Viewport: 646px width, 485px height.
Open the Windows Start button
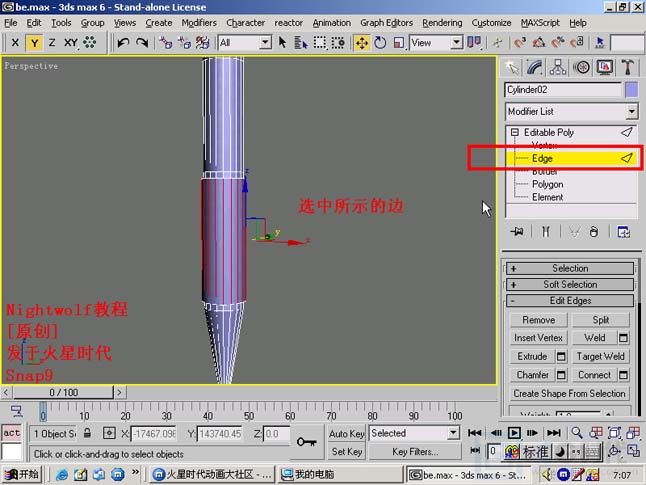[x=22, y=474]
